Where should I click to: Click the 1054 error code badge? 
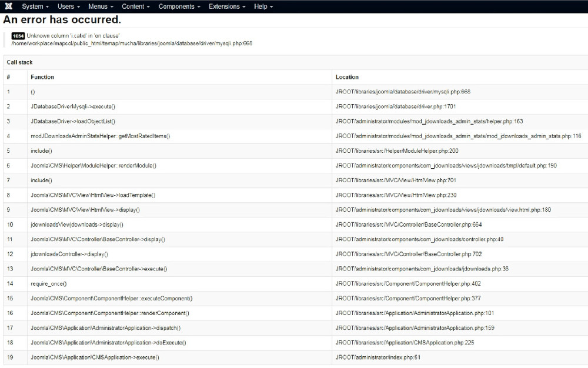tap(18, 36)
